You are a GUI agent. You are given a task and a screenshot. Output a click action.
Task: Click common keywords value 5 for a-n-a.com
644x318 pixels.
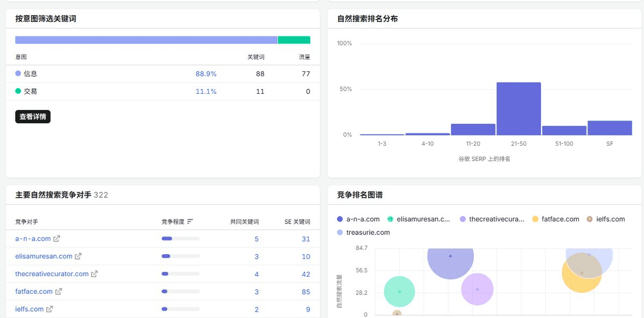point(257,239)
